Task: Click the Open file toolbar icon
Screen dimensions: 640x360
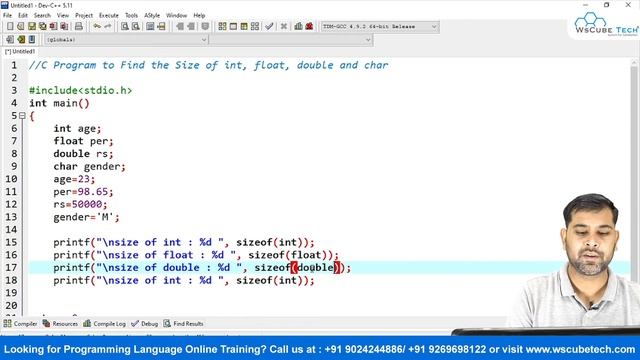Action: 20,27
